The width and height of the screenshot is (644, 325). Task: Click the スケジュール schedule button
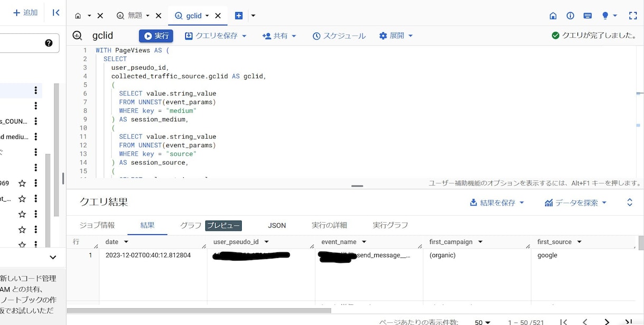[x=339, y=36]
